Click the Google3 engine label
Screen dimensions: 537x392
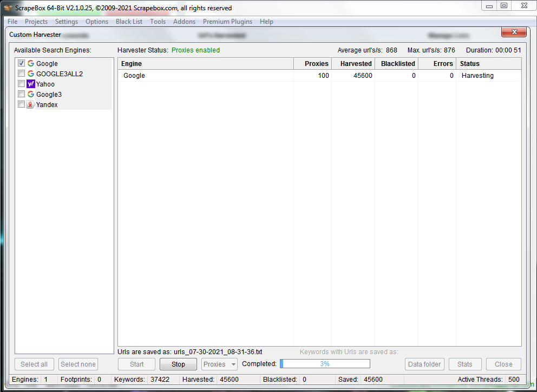[49, 95]
